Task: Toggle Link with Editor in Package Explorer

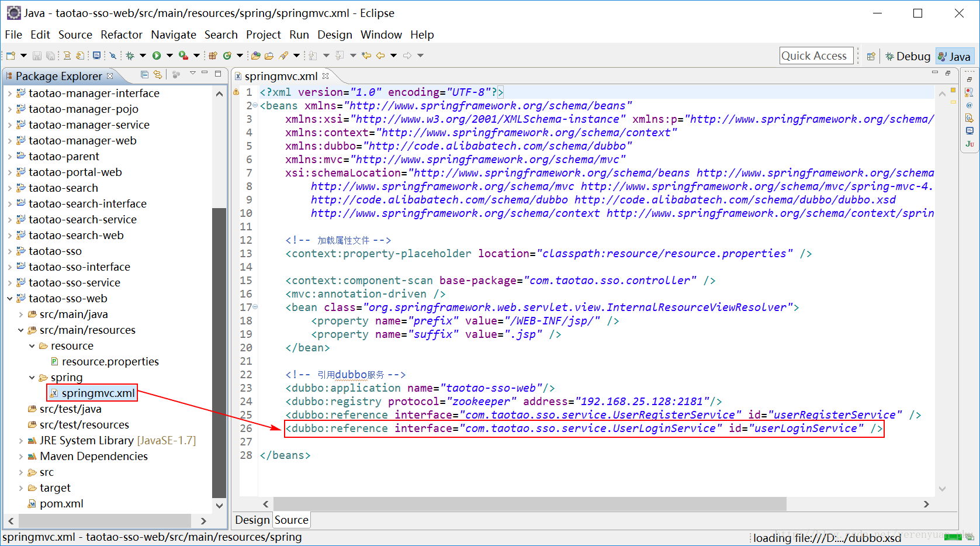Action: pyautogui.click(x=158, y=74)
